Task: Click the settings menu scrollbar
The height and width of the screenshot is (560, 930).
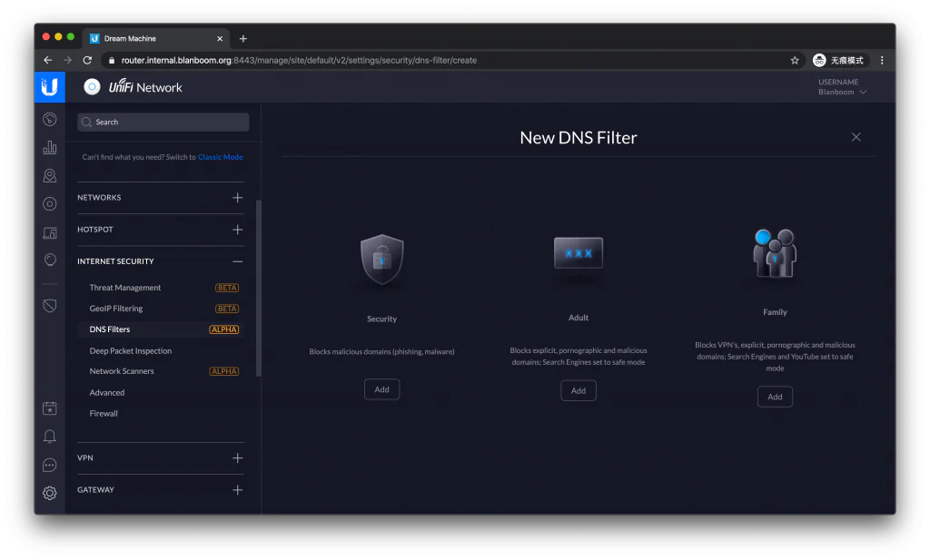Action: [x=258, y=289]
